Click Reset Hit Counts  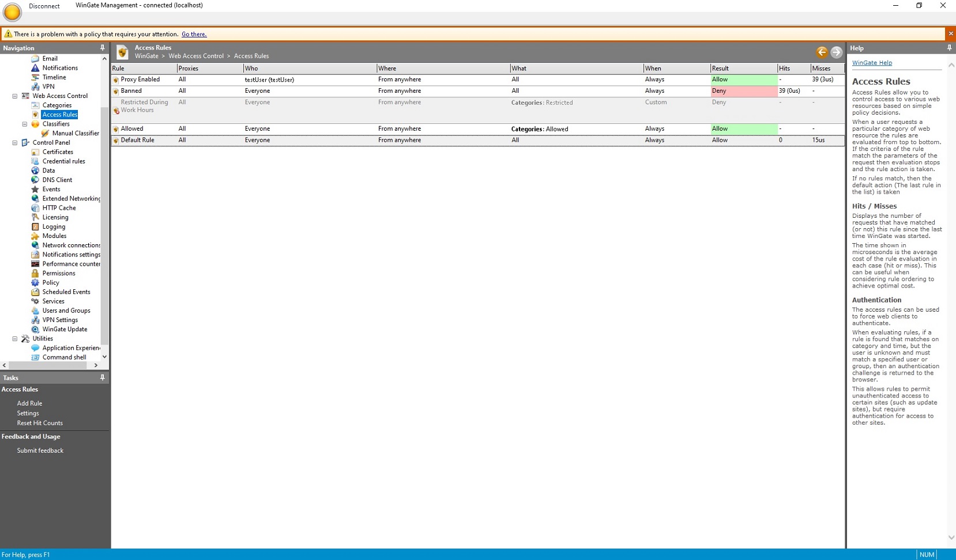coord(40,423)
